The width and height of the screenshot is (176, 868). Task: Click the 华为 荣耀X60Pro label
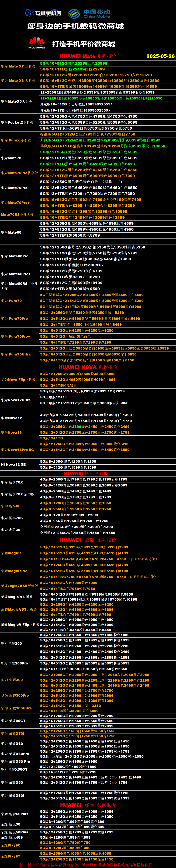click(x=15, y=754)
